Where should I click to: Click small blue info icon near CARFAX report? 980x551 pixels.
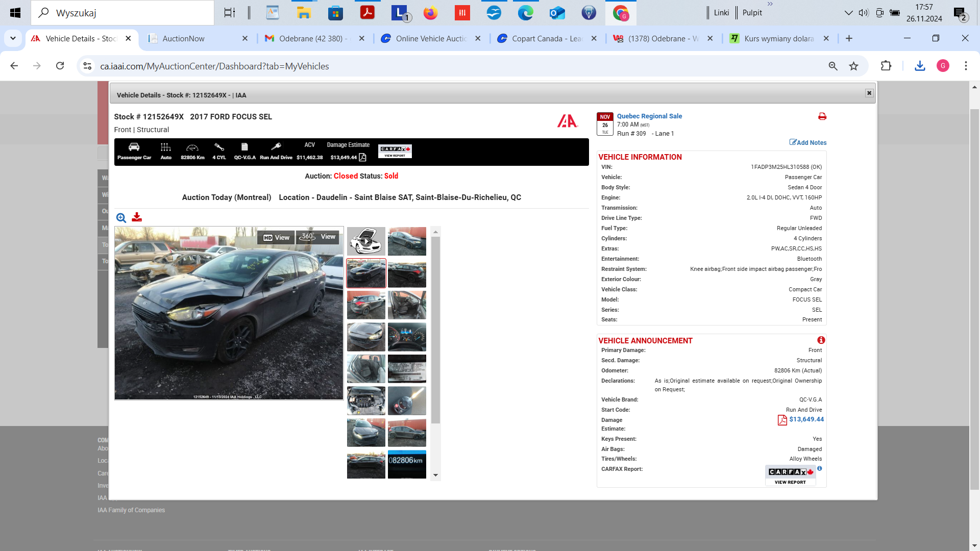click(820, 468)
